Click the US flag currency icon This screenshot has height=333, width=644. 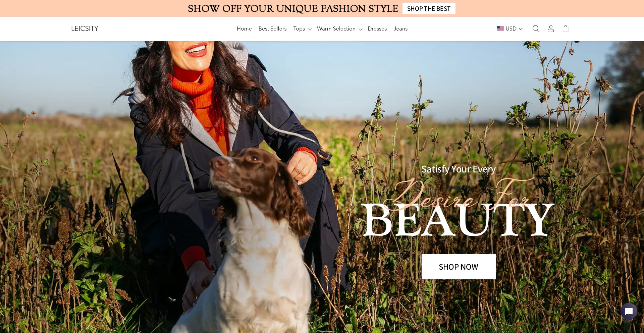point(500,29)
